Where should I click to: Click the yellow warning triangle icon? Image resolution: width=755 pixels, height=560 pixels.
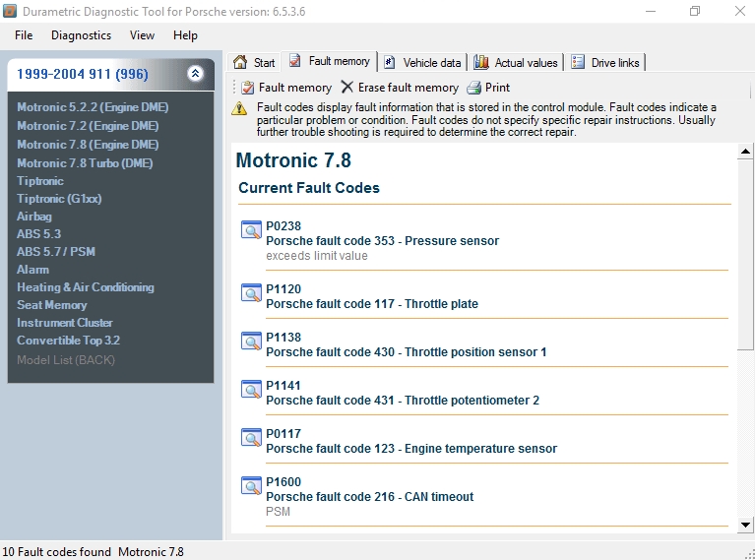click(239, 108)
